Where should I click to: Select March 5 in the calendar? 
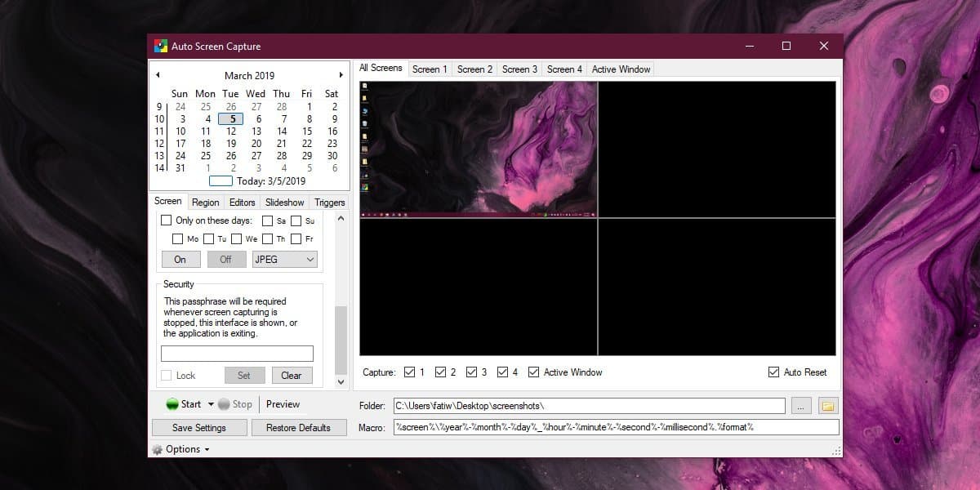pos(231,118)
